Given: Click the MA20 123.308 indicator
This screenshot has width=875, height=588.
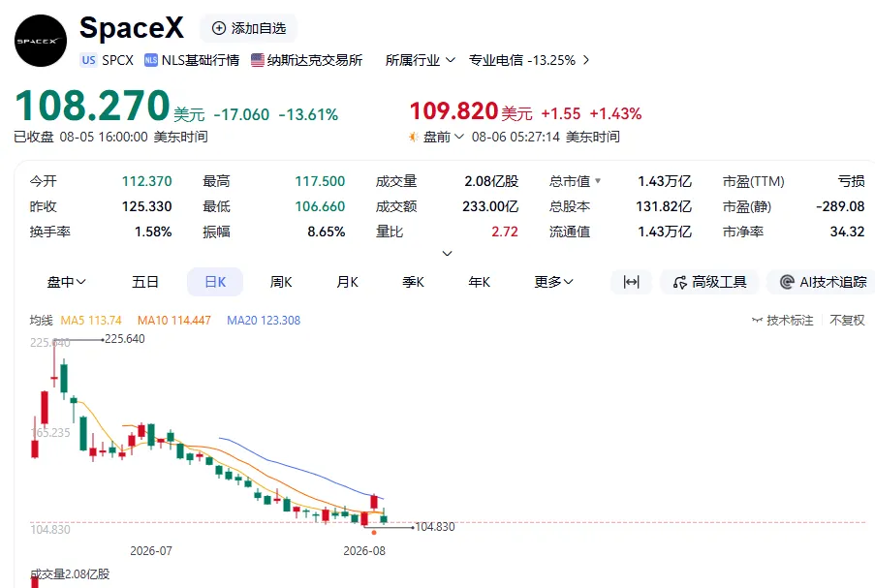Looking at the screenshot, I should point(264,321).
